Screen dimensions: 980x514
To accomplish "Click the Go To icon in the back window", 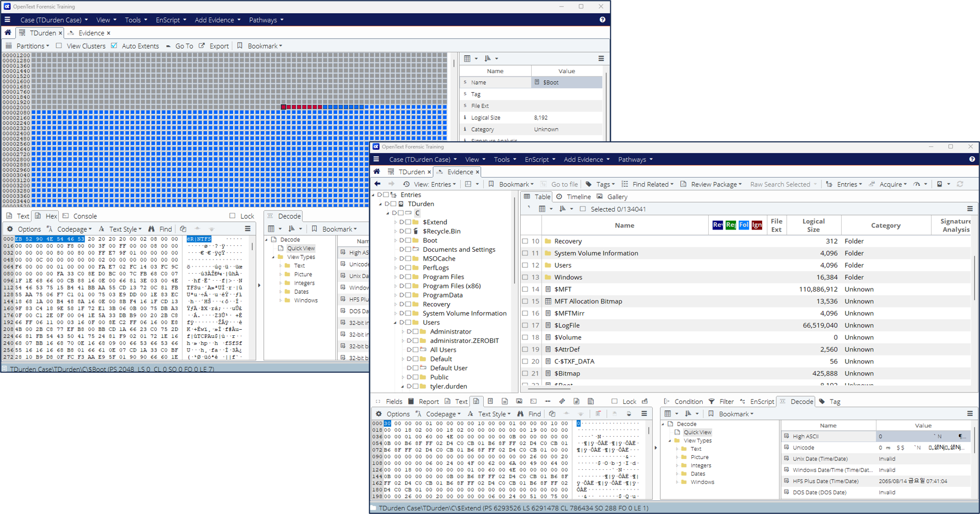I will 168,46.
